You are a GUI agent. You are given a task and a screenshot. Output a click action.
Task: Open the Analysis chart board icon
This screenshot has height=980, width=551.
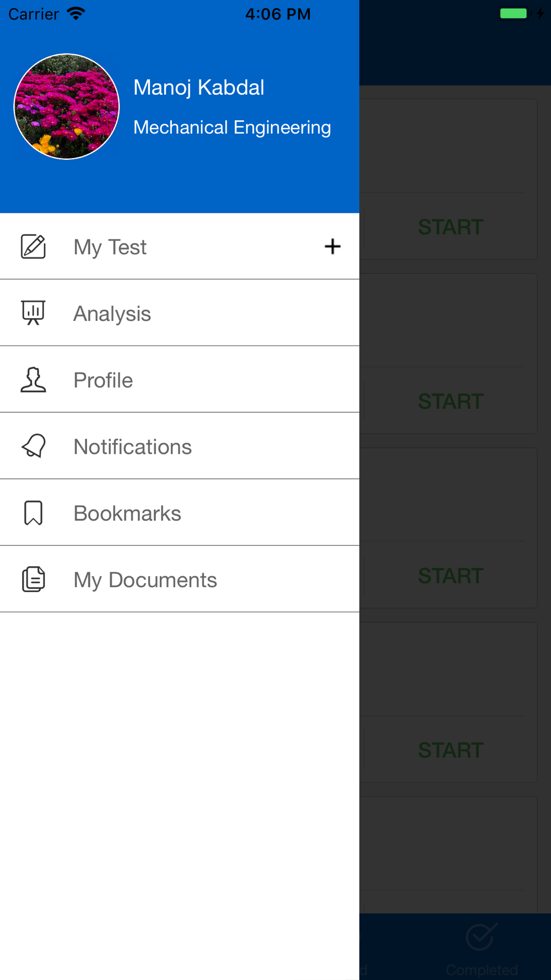pyautogui.click(x=33, y=313)
